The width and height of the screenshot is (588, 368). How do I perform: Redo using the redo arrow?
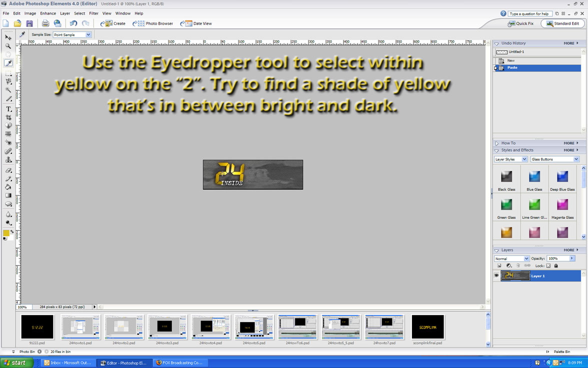(x=85, y=23)
